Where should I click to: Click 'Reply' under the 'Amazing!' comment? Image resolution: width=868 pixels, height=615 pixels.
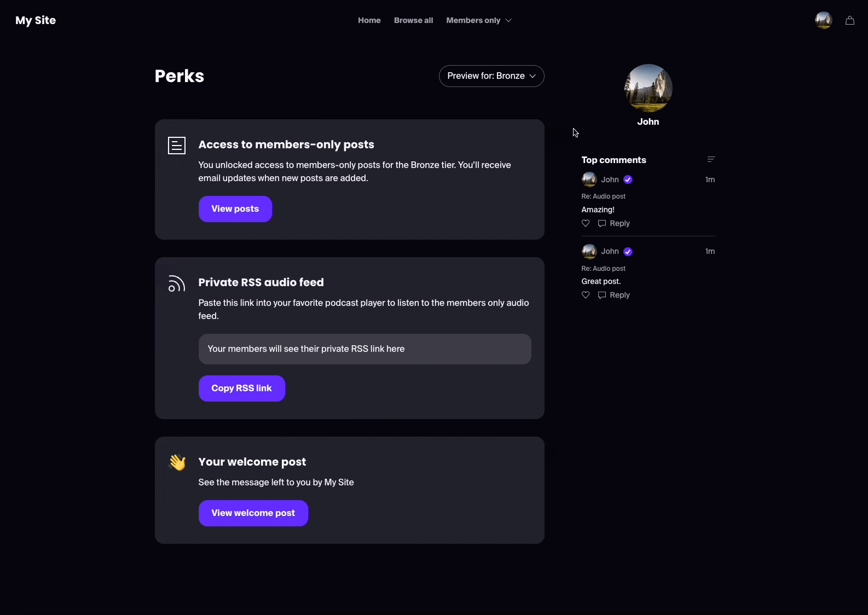tap(620, 223)
